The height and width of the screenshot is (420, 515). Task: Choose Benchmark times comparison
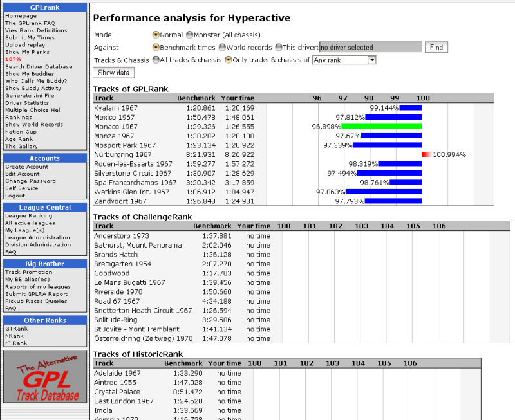coord(156,47)
